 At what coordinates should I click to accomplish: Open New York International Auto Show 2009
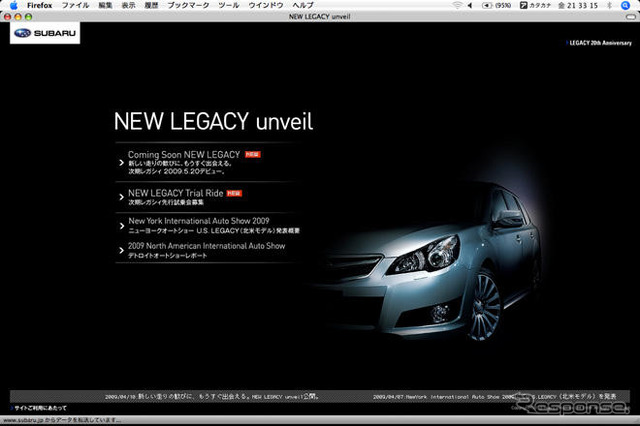199,221
